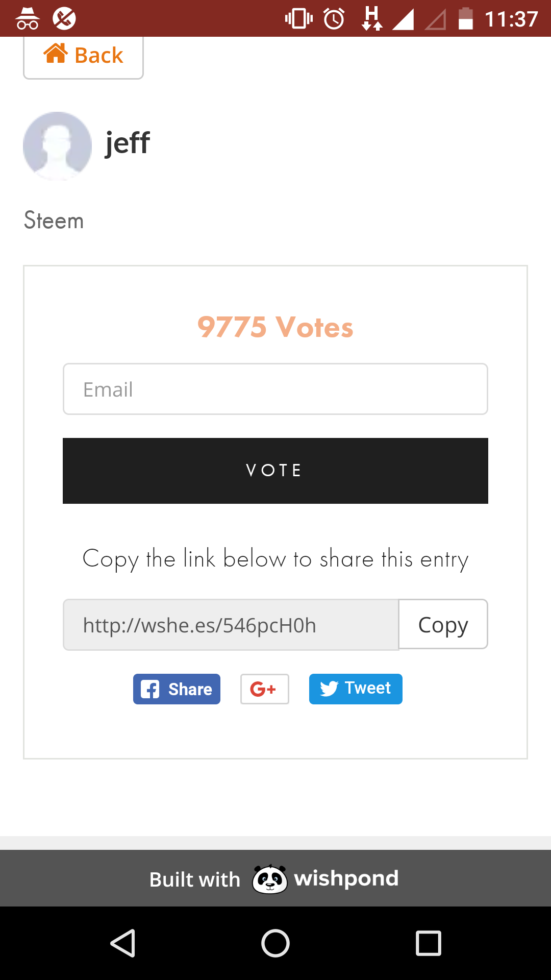
Task: Select the share link URL field
Action: (231, 625)
